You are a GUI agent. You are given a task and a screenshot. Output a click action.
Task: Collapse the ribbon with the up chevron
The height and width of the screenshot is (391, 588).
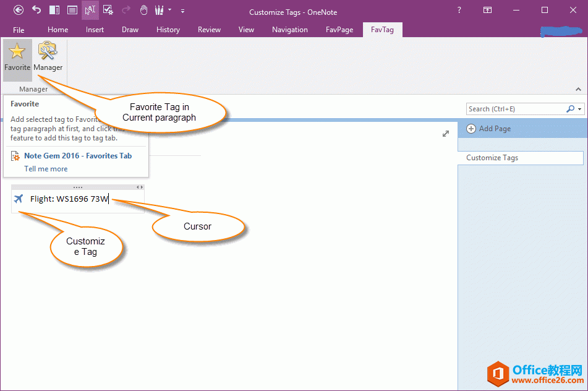coord(578,89)
